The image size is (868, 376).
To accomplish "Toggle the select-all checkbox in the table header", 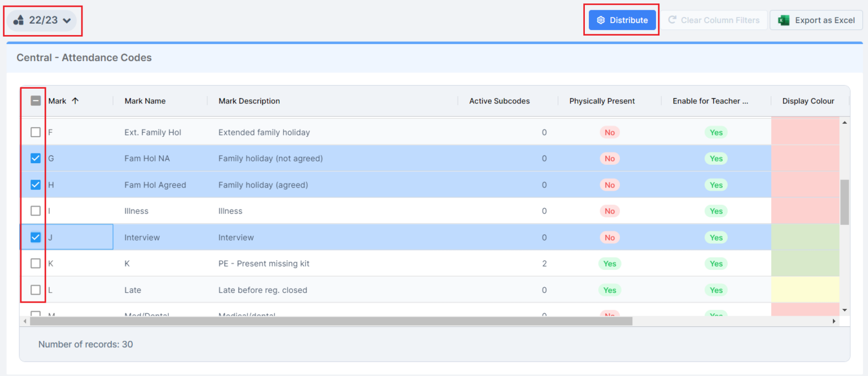I will tap(35, 100).
